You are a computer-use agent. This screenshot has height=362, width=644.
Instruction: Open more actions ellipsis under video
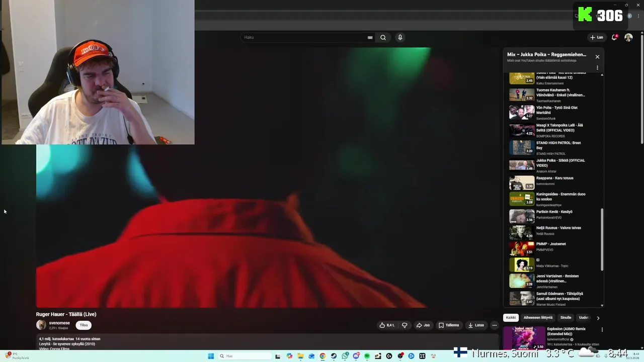494,325
